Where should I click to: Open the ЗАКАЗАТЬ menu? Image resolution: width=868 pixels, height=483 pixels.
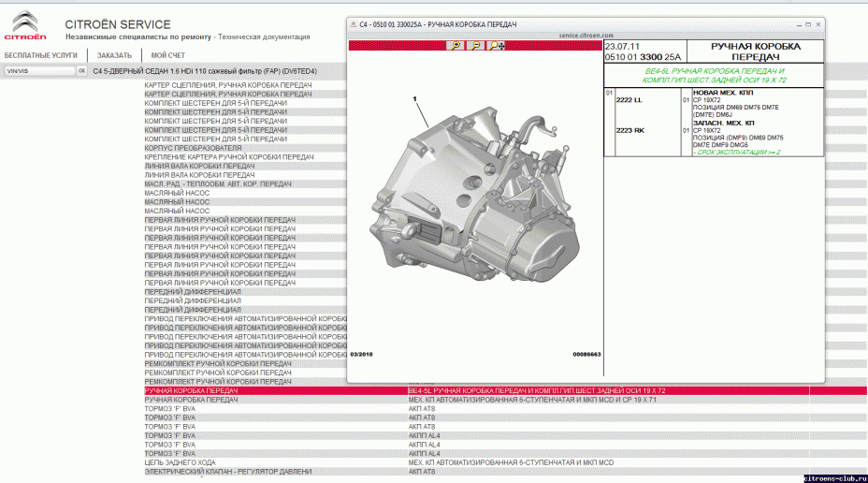tap(114, 55)
